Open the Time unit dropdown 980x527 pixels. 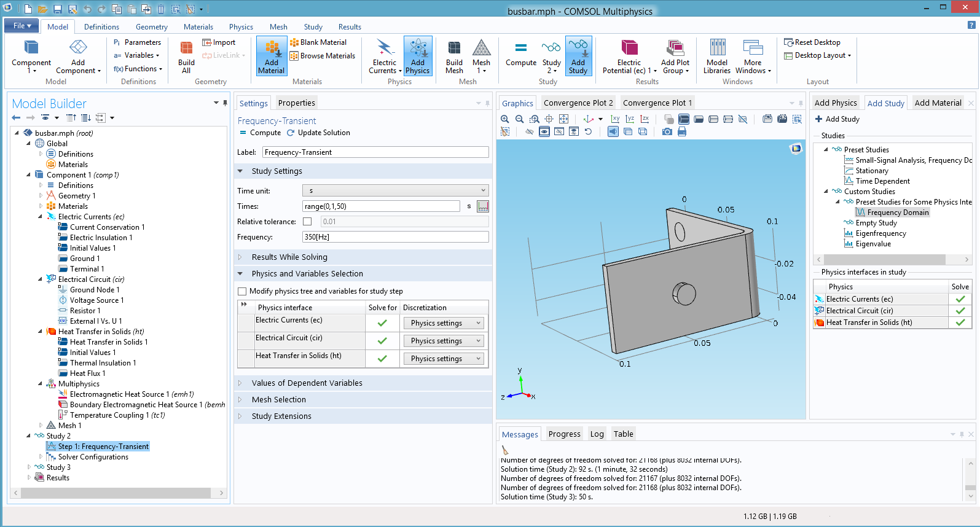(x=396, y=191)
